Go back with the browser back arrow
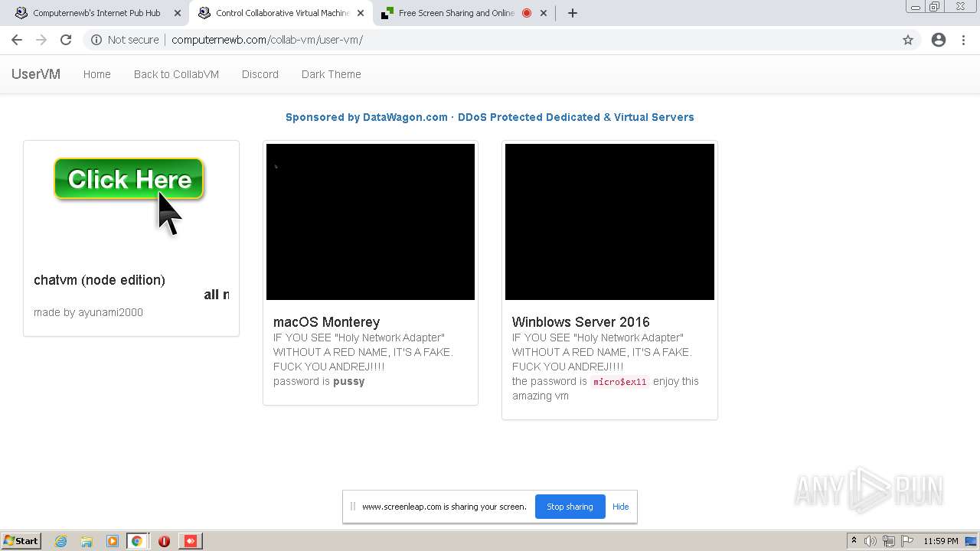The width and height of the screenshot is (980, 551). pyautogui.click(x=17, y=40)
